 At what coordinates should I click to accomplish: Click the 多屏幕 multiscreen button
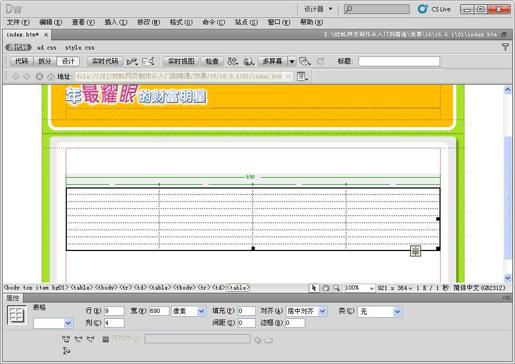click(x=272, y=61)
